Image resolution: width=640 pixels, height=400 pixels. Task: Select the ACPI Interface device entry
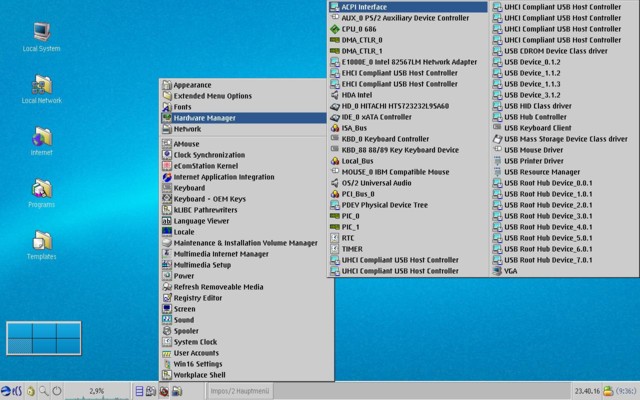(408, 7)
